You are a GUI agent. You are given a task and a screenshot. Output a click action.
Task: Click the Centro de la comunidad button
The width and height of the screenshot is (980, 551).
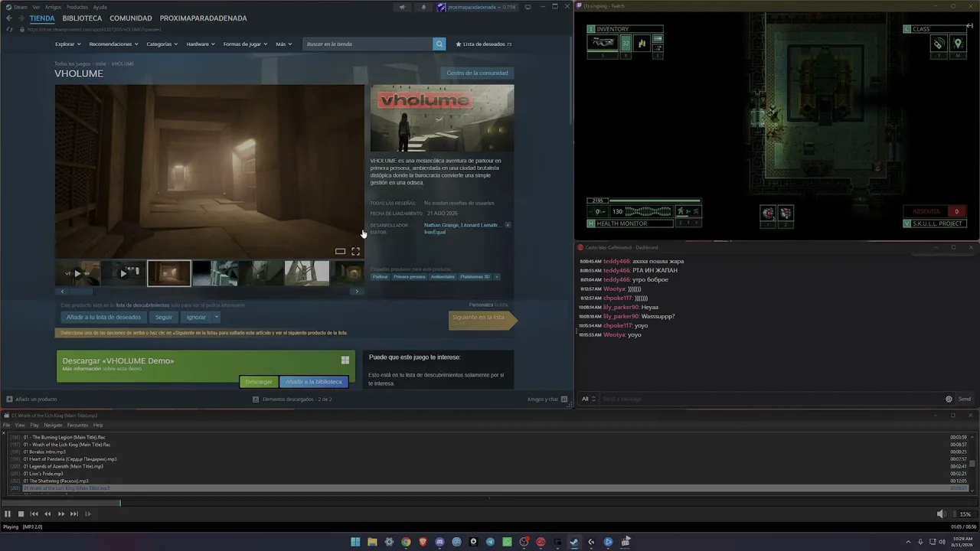click(477, 73)
